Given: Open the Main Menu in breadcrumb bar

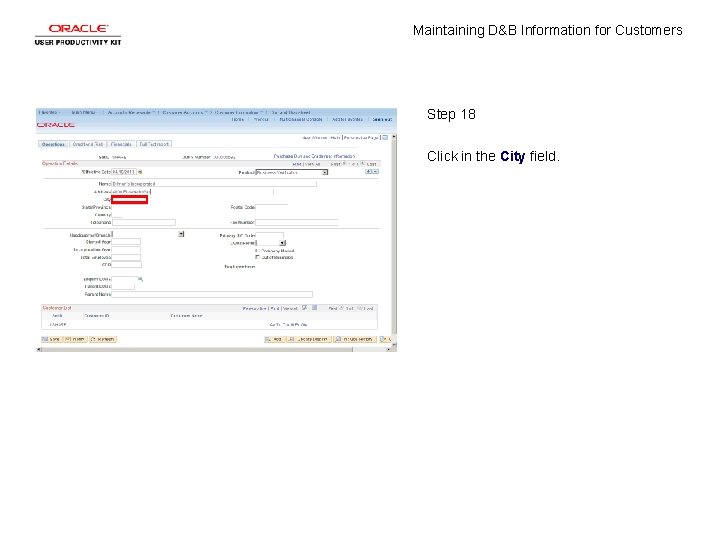Looking at the screenshot, I should [x=84, y=112].
